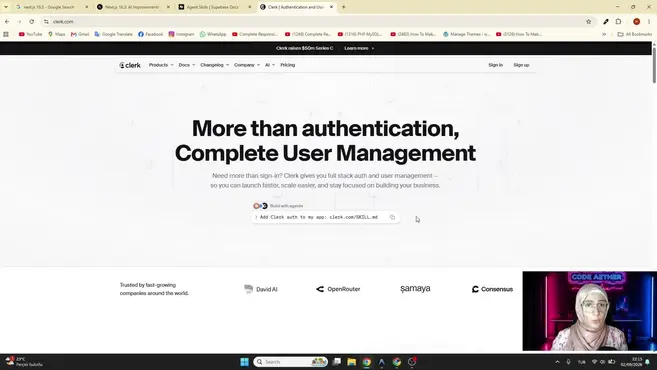Copy the Clerk SKILL.md command

click(x=392, y=217)
